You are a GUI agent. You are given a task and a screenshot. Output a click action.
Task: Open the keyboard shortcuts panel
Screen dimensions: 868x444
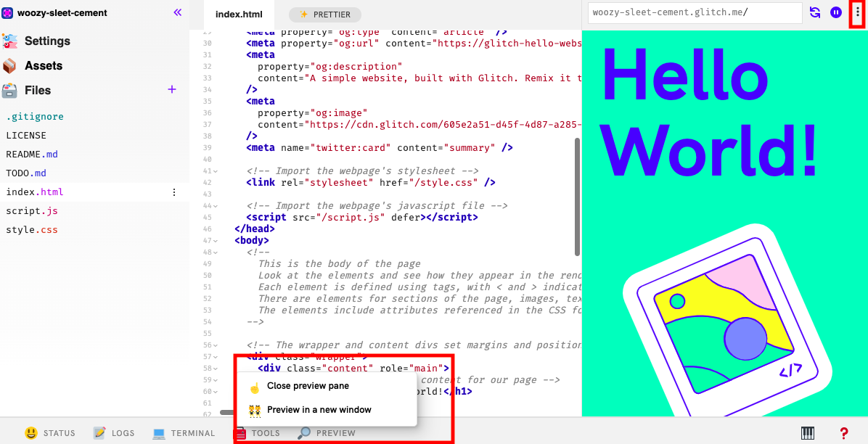point(808,433)
